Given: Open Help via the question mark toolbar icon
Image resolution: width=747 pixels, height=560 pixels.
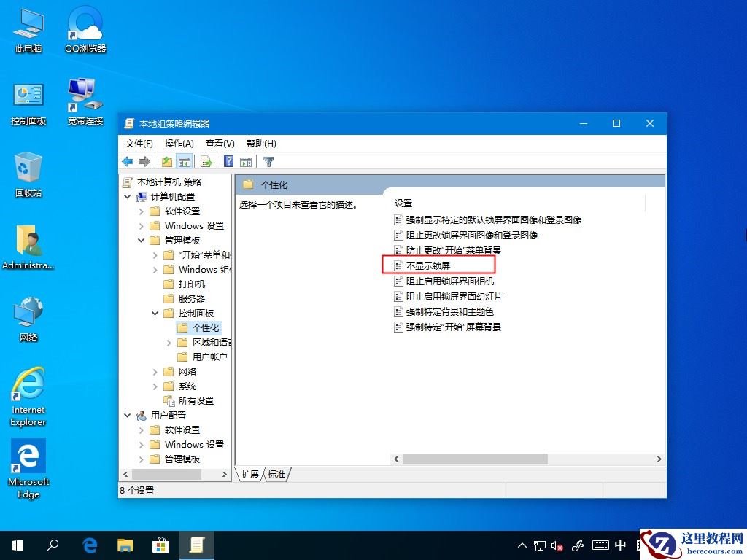Looking at the screenshot, I should [x=226, y=161].
